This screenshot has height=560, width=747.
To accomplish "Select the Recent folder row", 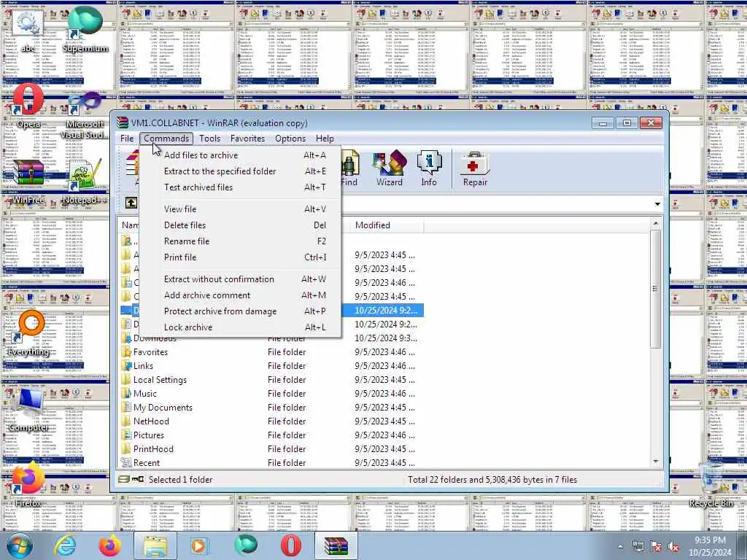I will click(271, 462).
